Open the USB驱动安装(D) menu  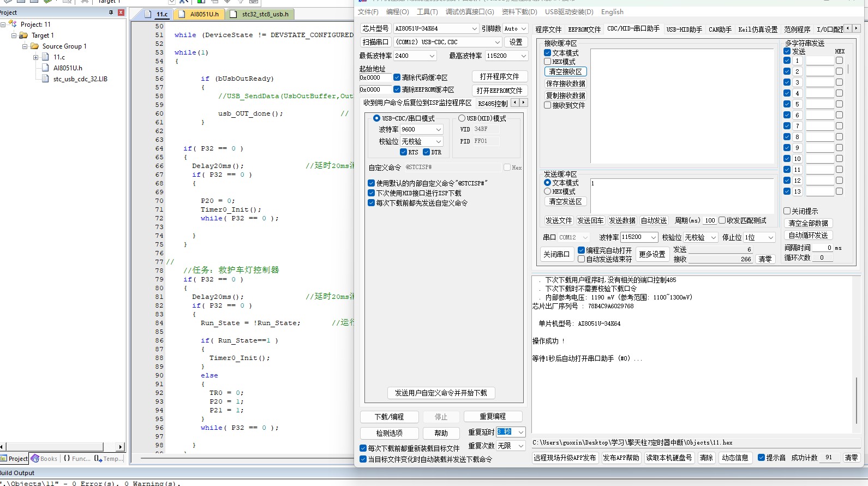tap(568, 12)
